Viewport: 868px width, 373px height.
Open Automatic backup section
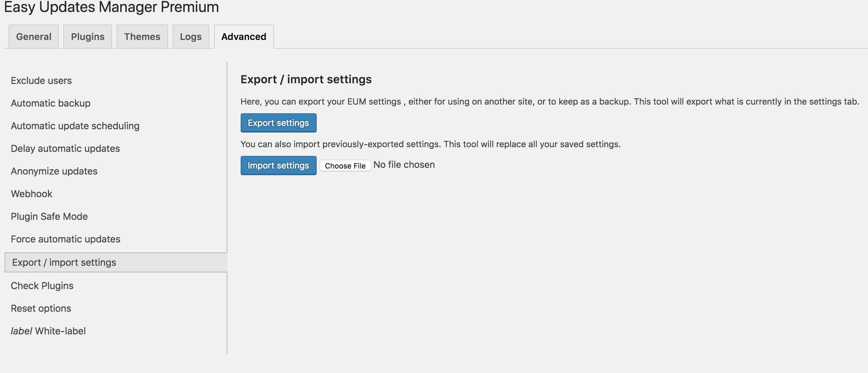coord(51,103)
